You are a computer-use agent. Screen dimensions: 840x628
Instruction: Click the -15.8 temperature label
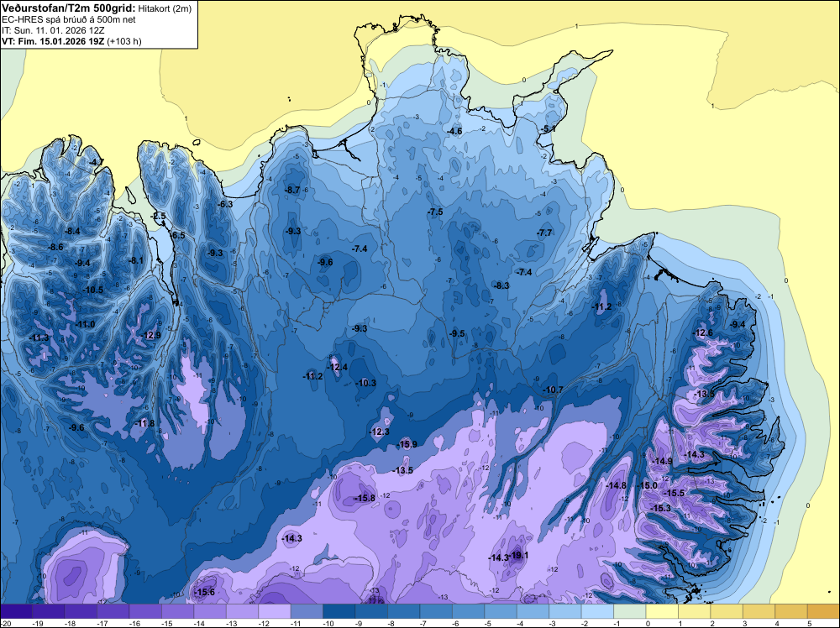tap(365, 498)
